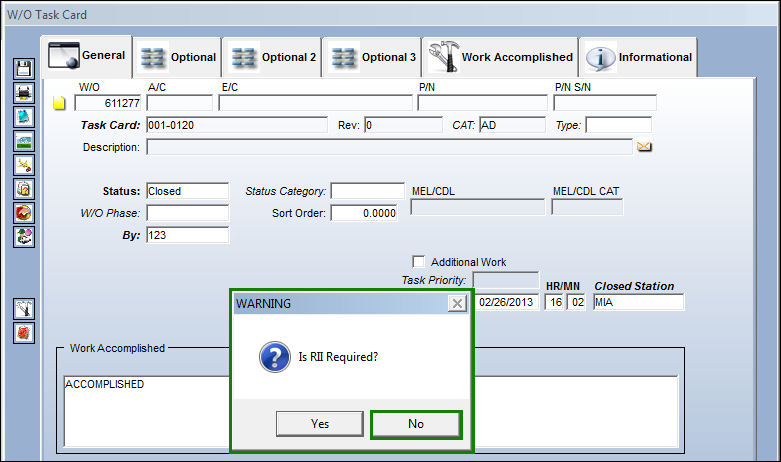Open the Optional 3 tab
This screenshot has width=781, height=462.
tap(372, 57)
